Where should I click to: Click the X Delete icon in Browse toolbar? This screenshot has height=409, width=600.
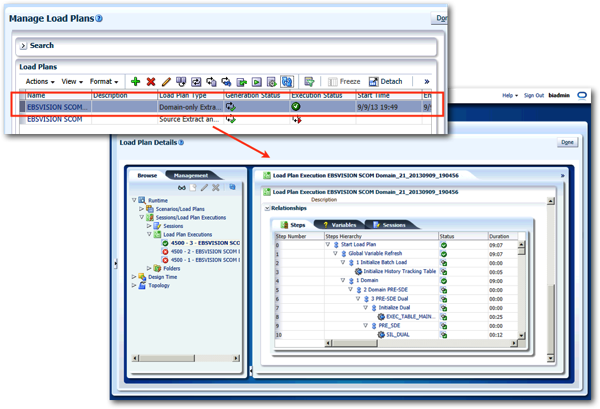[x=216, y=187]
